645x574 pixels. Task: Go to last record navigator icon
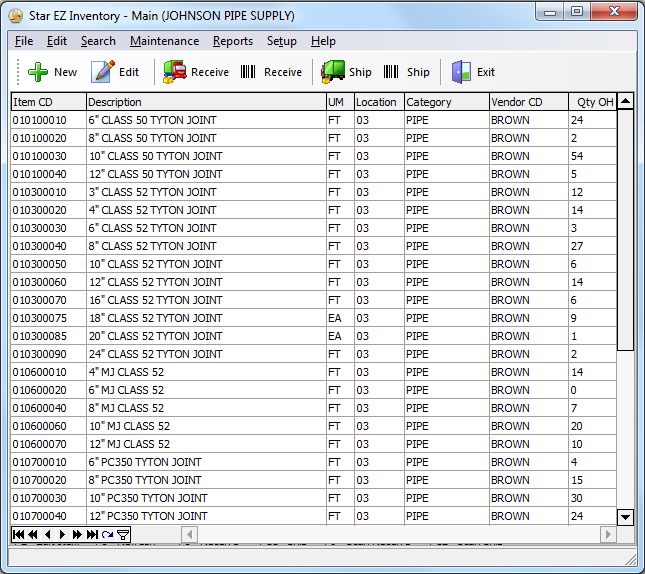92,534
